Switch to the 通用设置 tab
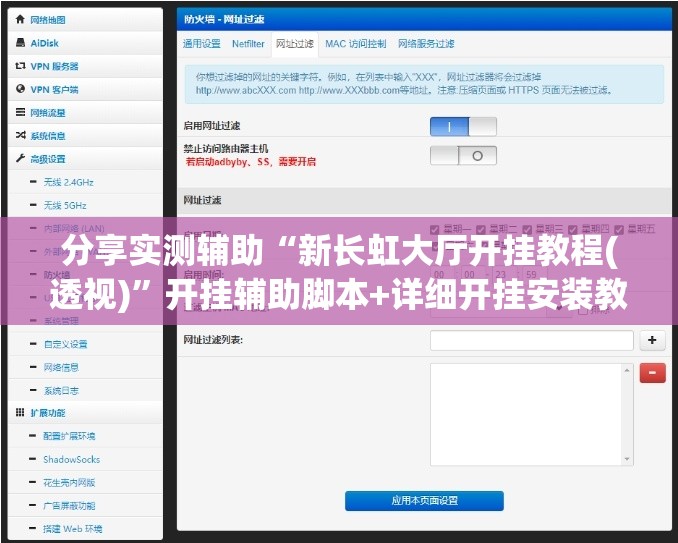Image resolution: width=678 pixels, height=543 pixels. [x=201, y=44]
